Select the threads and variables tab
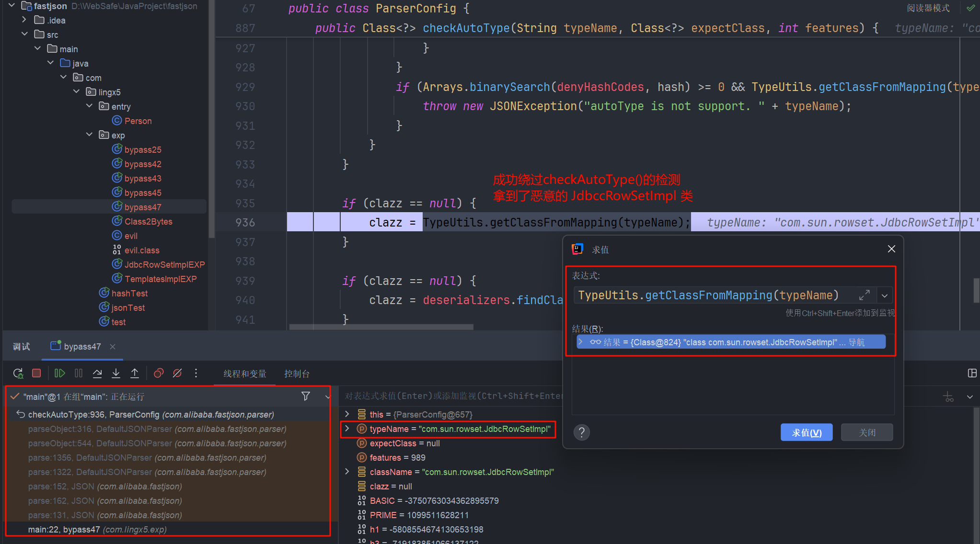 244,374
